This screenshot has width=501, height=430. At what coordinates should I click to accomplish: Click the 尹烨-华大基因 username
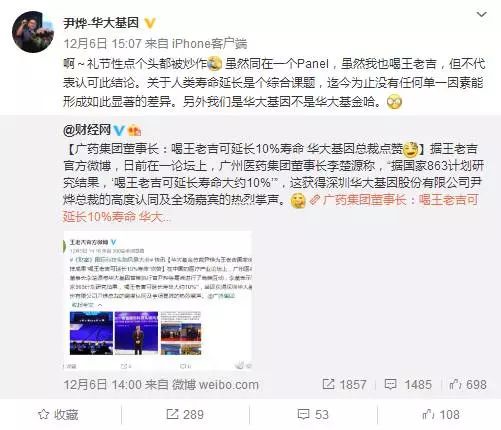pos(101,23)
